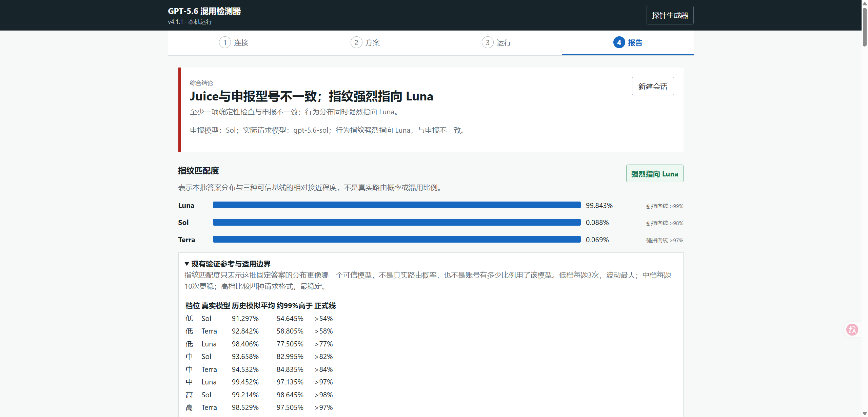Select step 4 报告 tab
The height and width of the screenshot is (417, 868).
[x=628, y=43]
